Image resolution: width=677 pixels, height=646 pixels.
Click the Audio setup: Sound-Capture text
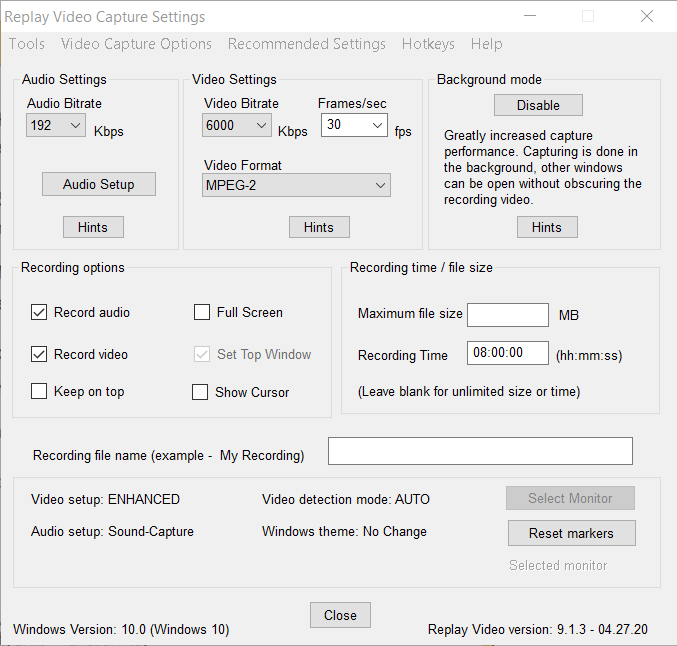point(112,531)
